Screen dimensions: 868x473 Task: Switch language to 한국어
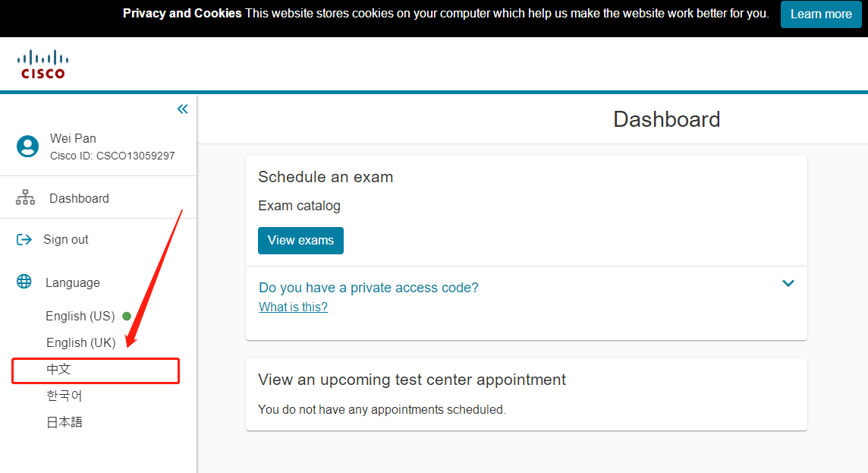[x=64, y=396]
